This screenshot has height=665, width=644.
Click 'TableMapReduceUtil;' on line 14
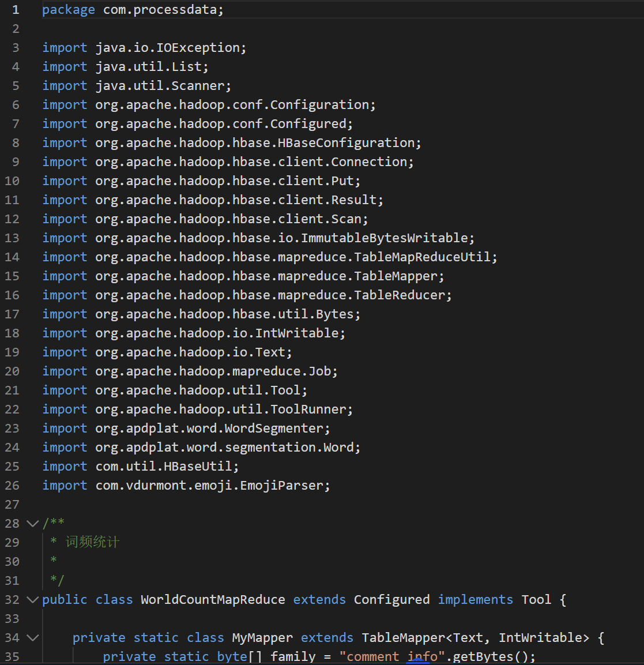pos(425,257)
